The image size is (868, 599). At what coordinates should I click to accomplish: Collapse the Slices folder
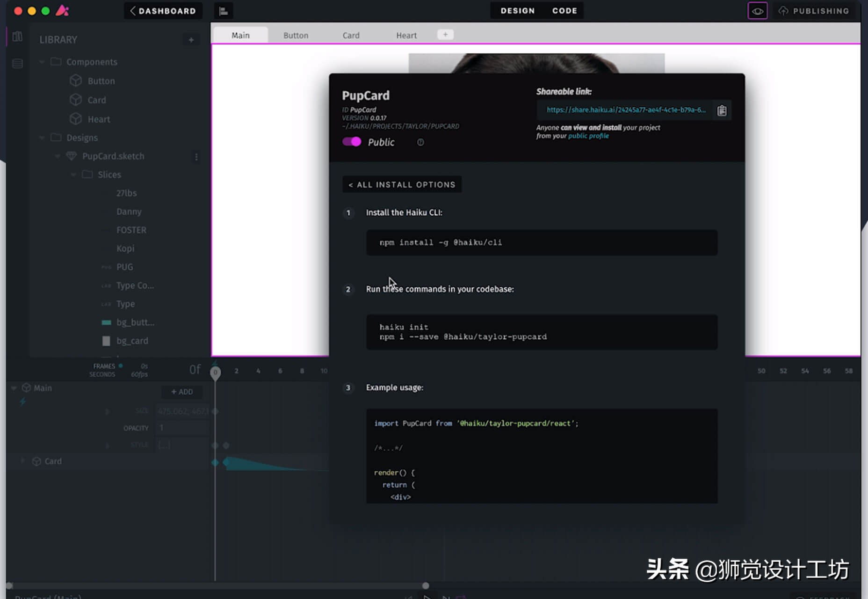click(73, 174)
